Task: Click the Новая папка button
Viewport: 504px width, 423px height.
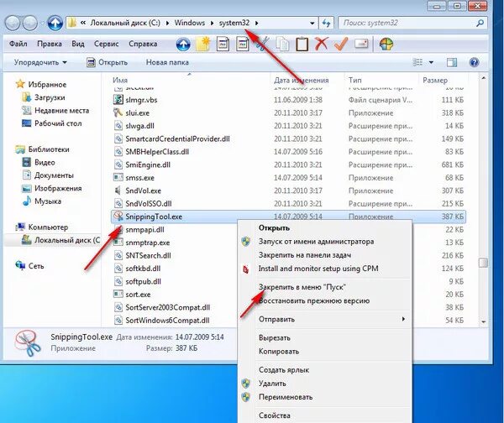Action: (167, 62)
